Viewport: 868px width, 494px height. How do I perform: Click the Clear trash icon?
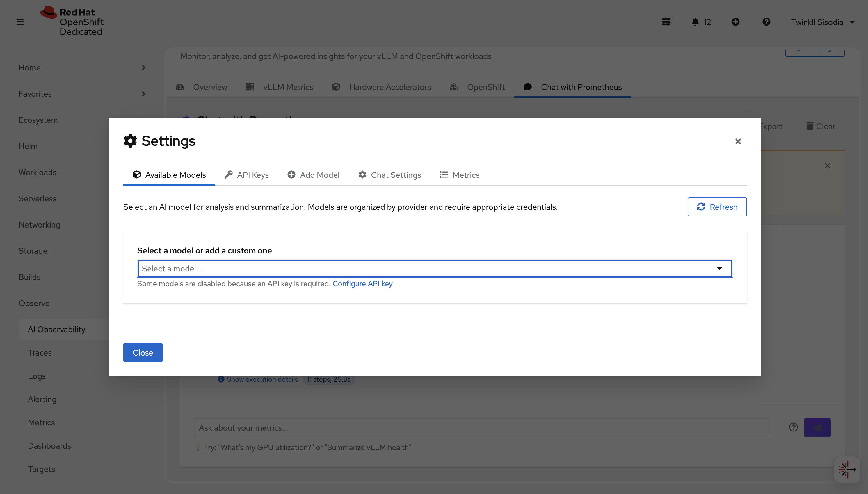pos(810,126)
